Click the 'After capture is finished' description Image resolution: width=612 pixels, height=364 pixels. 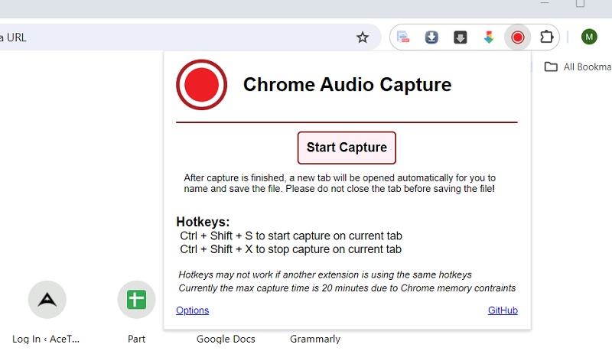(340, 183)
